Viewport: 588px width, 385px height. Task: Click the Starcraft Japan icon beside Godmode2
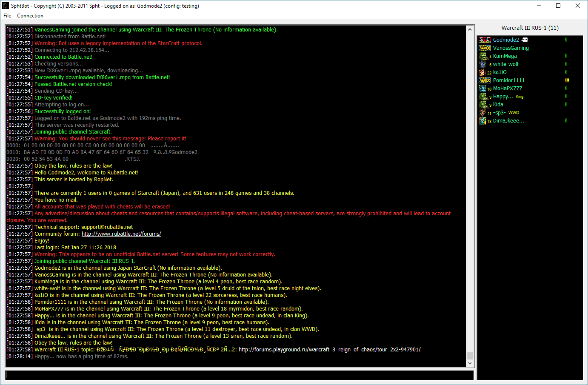(485, 40)
